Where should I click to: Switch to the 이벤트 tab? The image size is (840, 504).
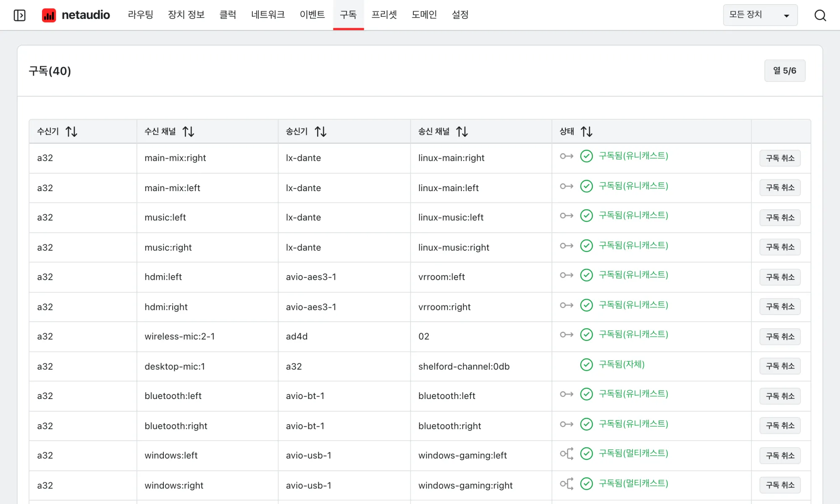point(312,15)
